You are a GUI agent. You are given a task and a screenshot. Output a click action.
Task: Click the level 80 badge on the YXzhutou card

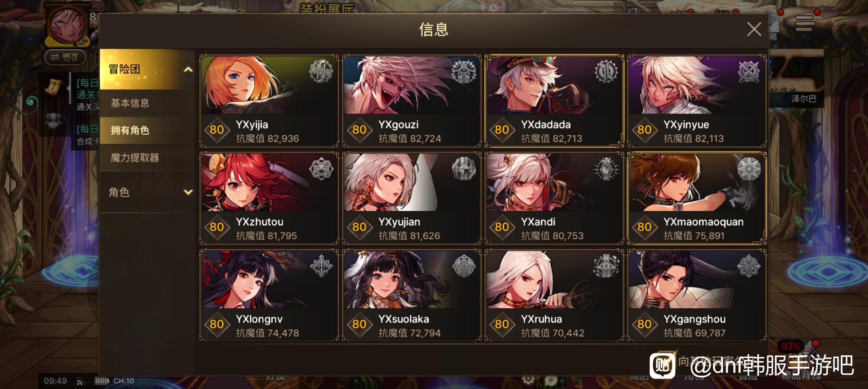217,227
